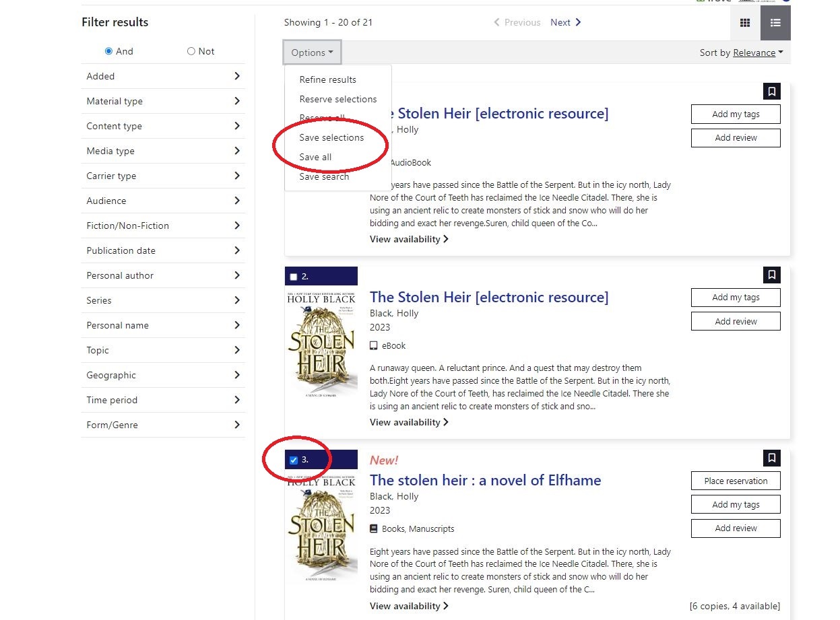Expand the Content type filter
This screenshot has width=840, height=620.
[x=163, y=126]
